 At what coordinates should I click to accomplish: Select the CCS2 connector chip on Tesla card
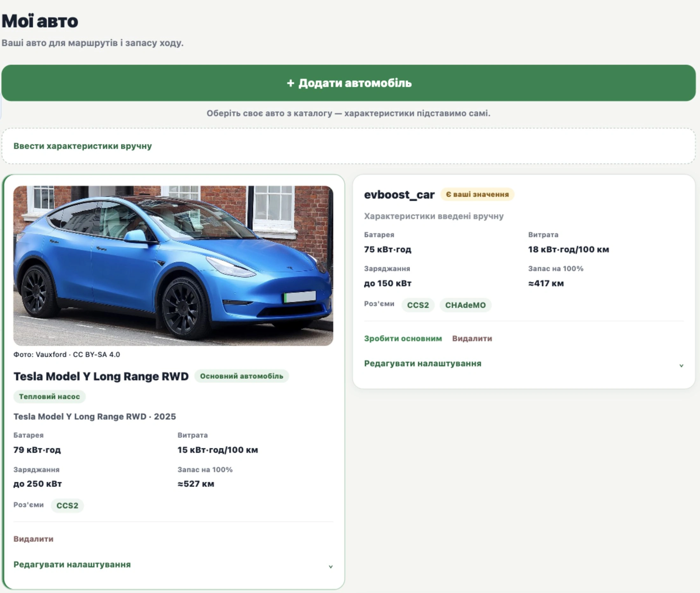67,505
